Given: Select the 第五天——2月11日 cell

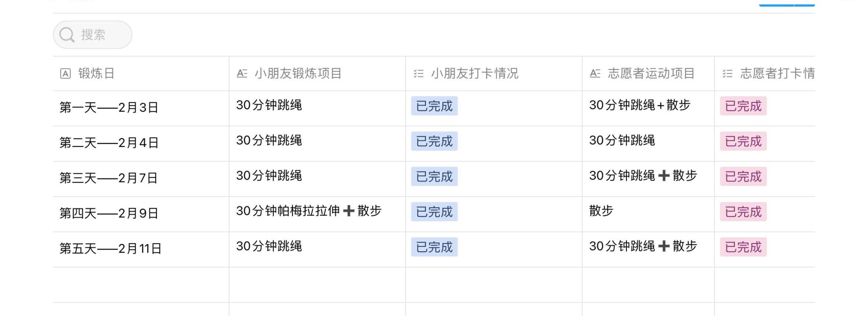Looking at the screenshot, I should (x=110, y=249).
